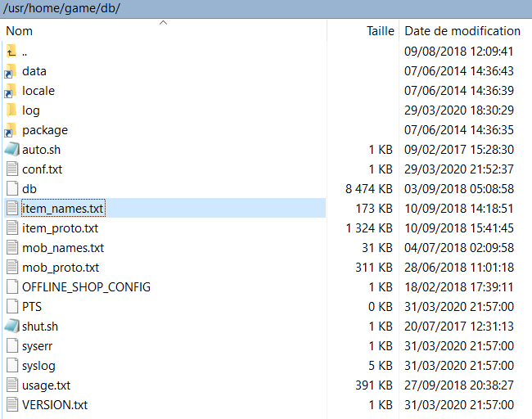Click date 20/07/2017 12:31:13 of shut.sh

click(459, 327)
